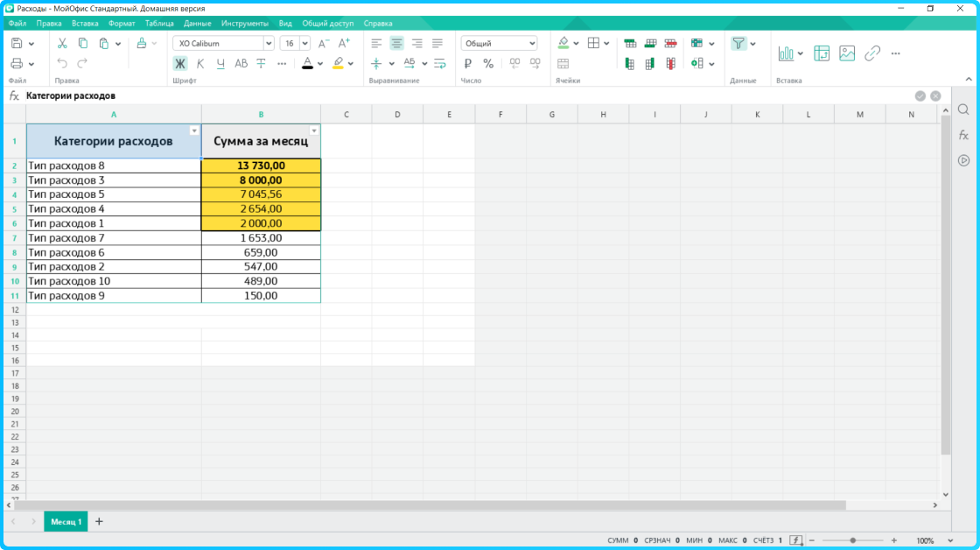Cut selection with the scissors icon
This screenshot has height=550, width=980.
tap(62, 43)
